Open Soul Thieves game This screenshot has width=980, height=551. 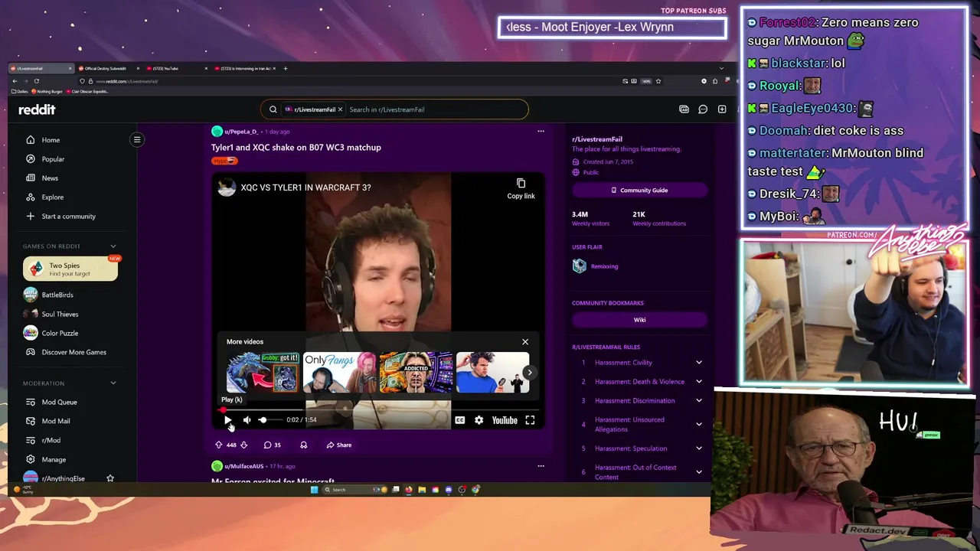[x=60, y=314]
